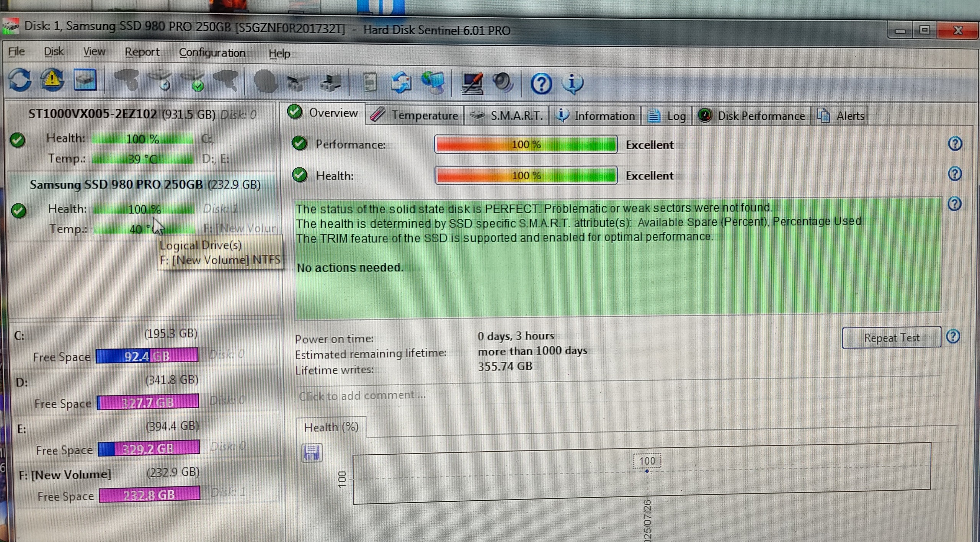Click the C: free space 92.4 GB bar
Viewport: 980px width, 542px height.
[147, 356]
